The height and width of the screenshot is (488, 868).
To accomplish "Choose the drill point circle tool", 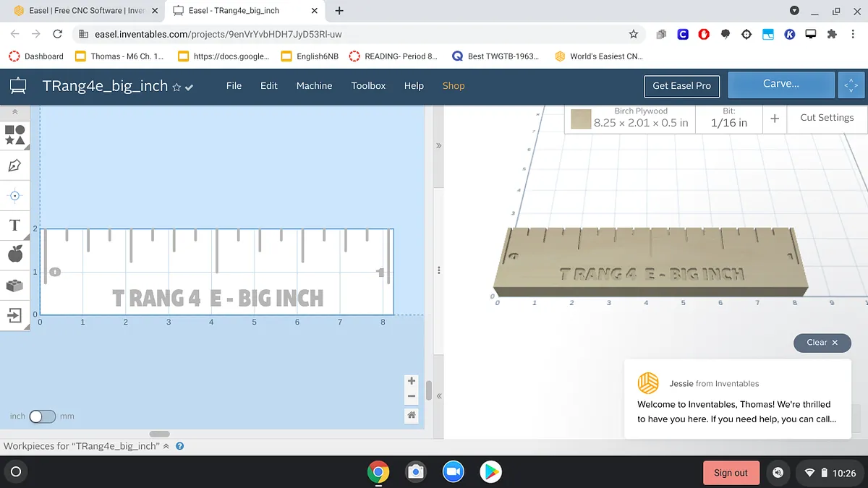I will pyautogui.click(x=14, y=195).
